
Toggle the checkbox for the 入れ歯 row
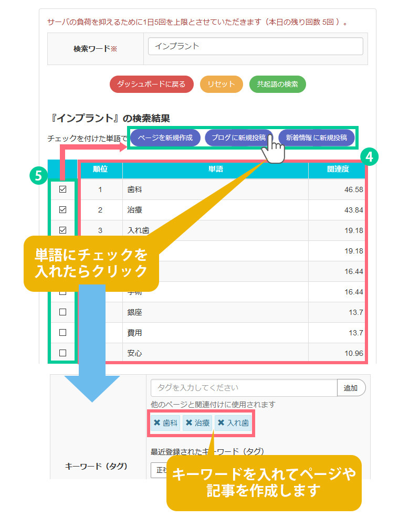click(63, 230)
